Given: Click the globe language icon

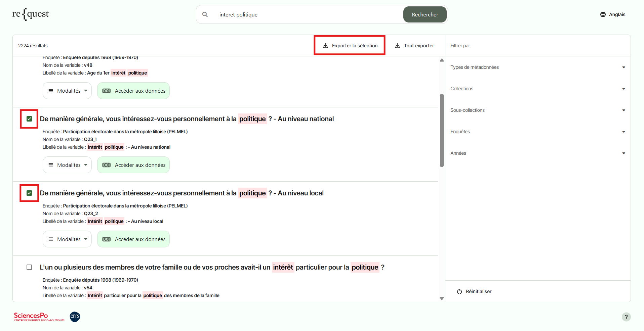Looking at the screenshot, I should coord(603,14).
